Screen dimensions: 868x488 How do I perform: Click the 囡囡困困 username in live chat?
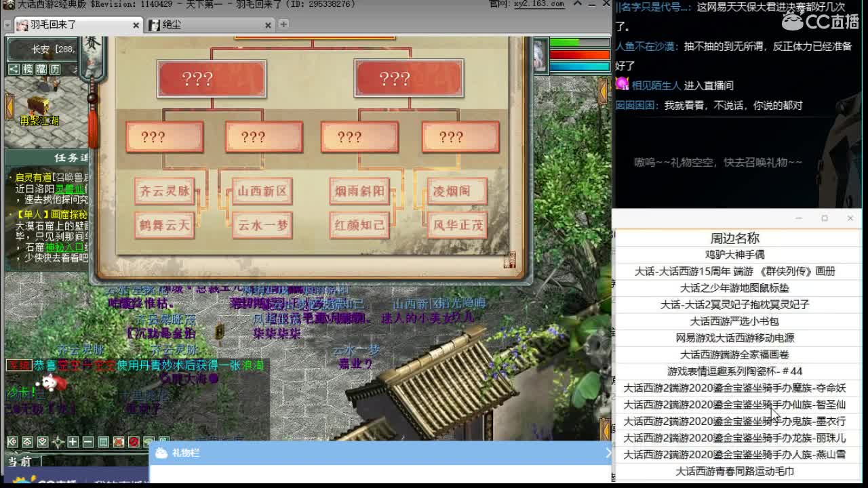pos(637,106)
